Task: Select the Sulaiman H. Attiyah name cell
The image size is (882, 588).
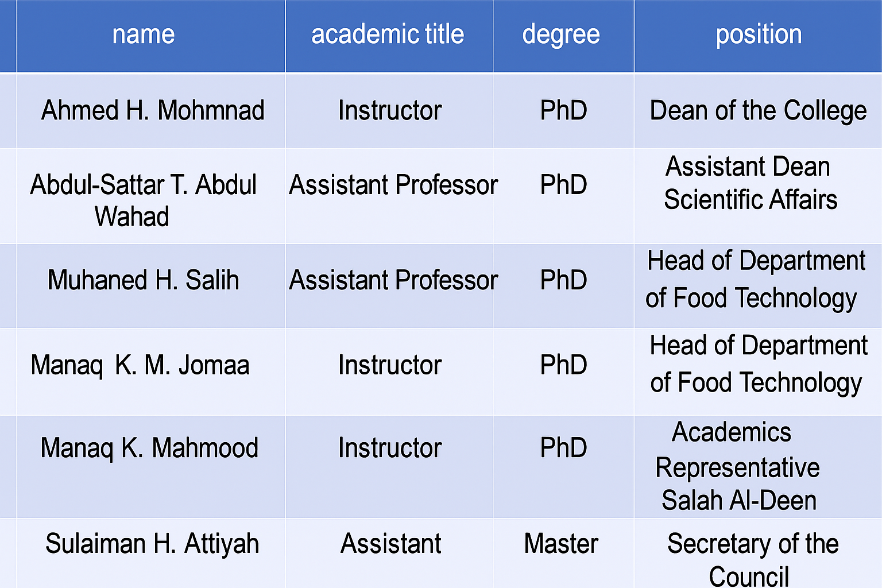Action: (152, 544)
